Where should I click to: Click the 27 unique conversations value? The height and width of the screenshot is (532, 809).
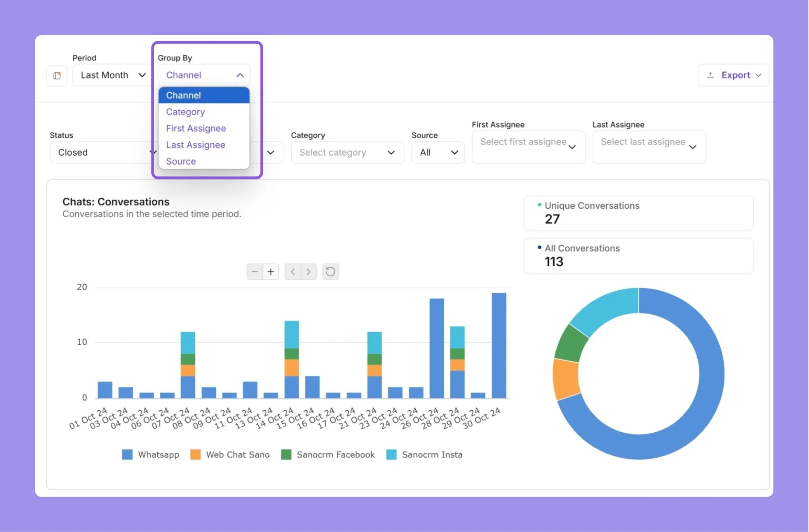552,219
